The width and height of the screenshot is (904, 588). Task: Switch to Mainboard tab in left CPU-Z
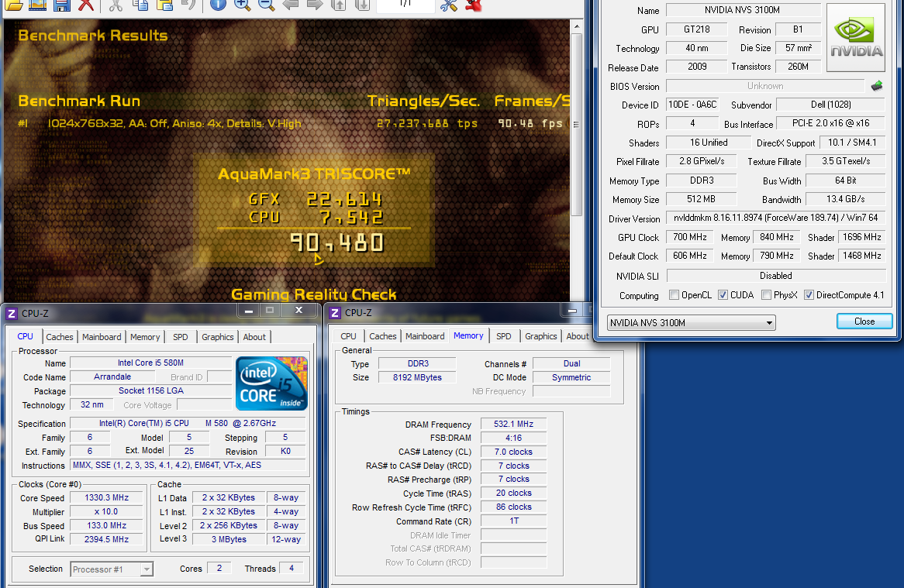pos(102,337)
